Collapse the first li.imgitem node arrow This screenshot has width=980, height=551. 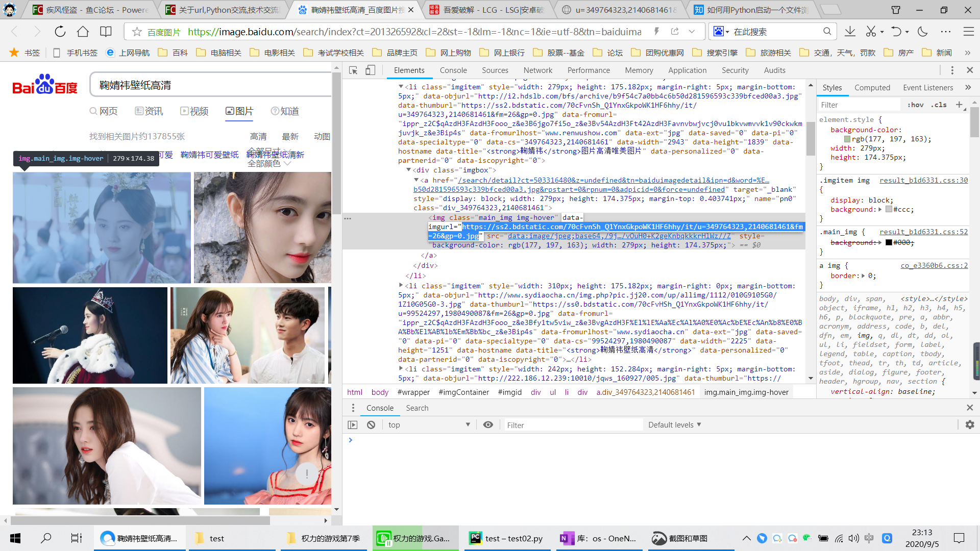tap(401, 87)
